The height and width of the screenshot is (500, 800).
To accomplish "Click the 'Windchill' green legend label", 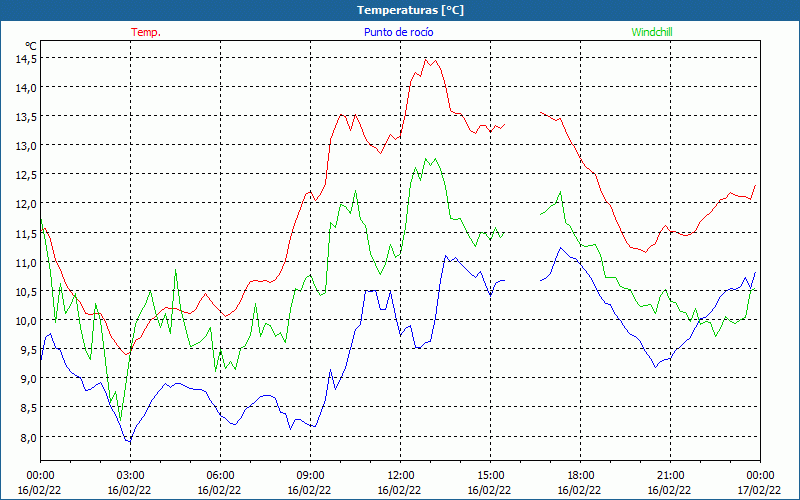I will (652, 32).
